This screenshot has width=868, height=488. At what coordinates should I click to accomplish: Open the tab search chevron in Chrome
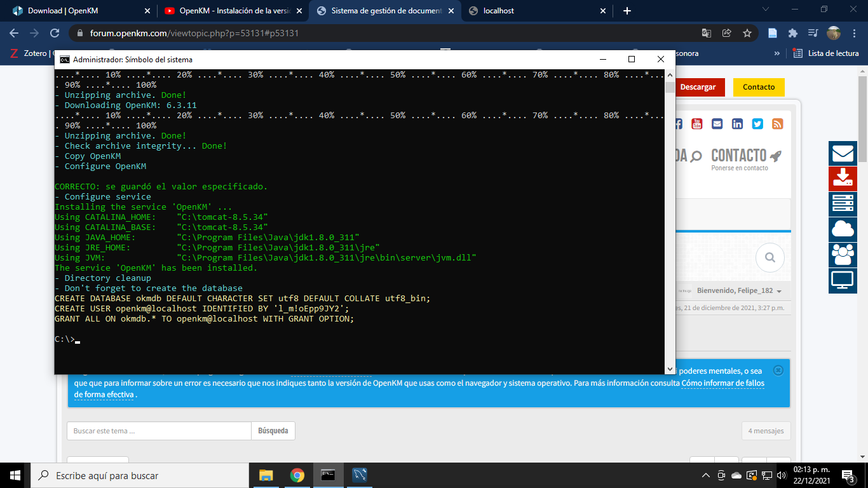766,10
